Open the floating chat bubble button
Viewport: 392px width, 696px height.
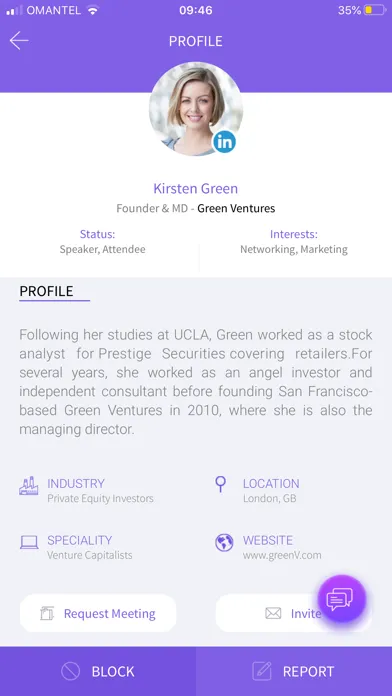coord(342,599)
